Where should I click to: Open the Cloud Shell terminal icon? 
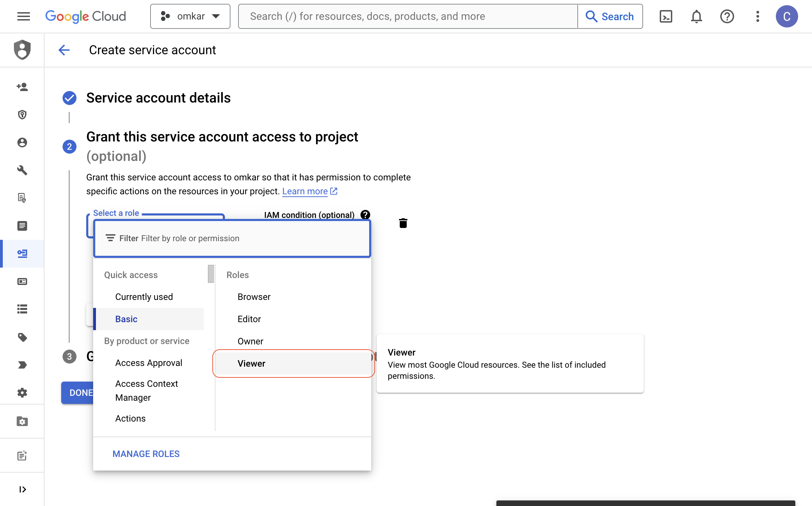[x=666, y=16]
